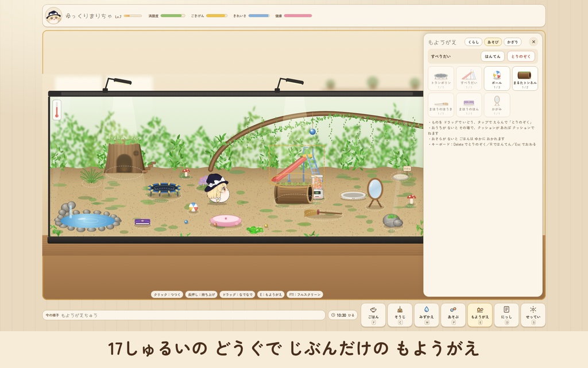Select the トランポリン item card

(x=441, y=78)
